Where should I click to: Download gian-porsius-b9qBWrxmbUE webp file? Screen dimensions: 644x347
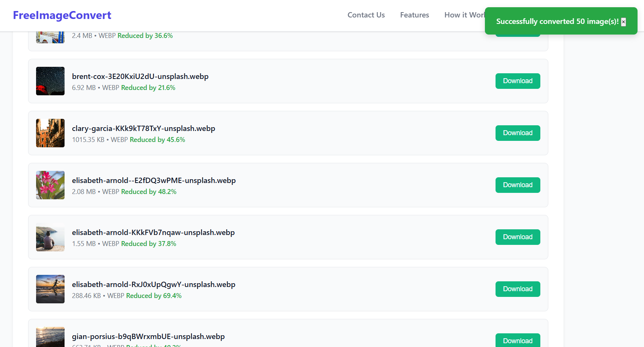point(518,340)
